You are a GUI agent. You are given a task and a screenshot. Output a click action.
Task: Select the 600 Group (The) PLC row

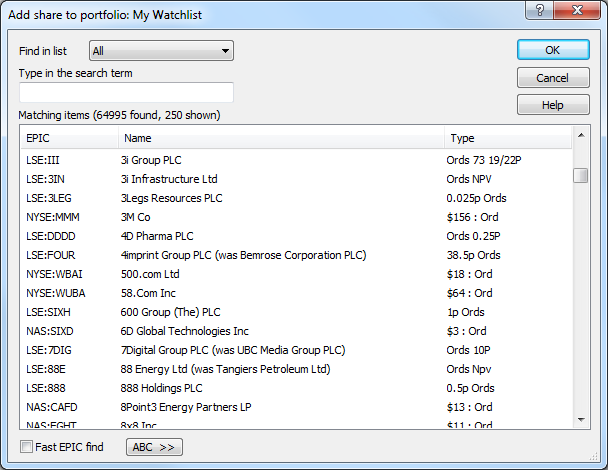pyautogui.click(x=296, y=312)
